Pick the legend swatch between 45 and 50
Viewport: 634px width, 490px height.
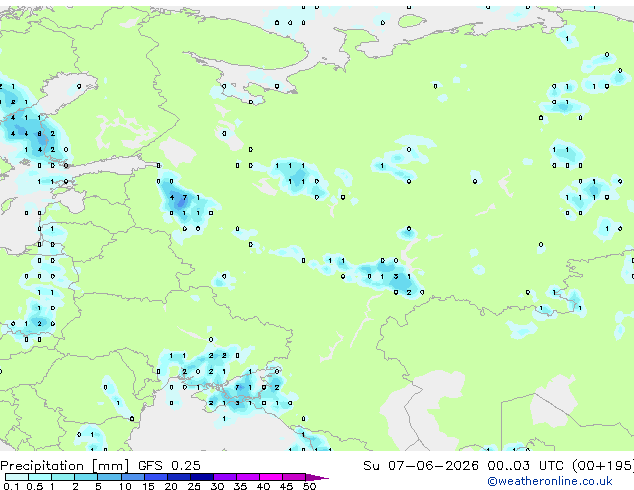(294, 477)
